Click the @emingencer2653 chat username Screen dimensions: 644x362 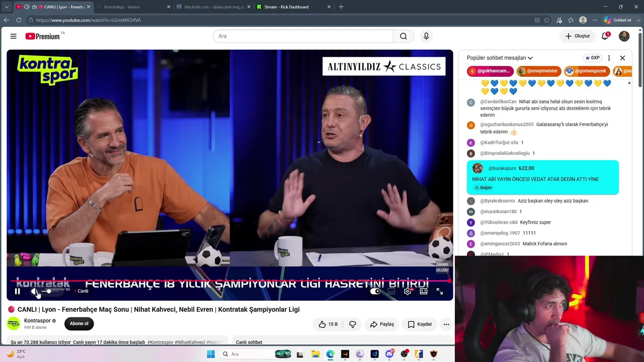[500, 244]
